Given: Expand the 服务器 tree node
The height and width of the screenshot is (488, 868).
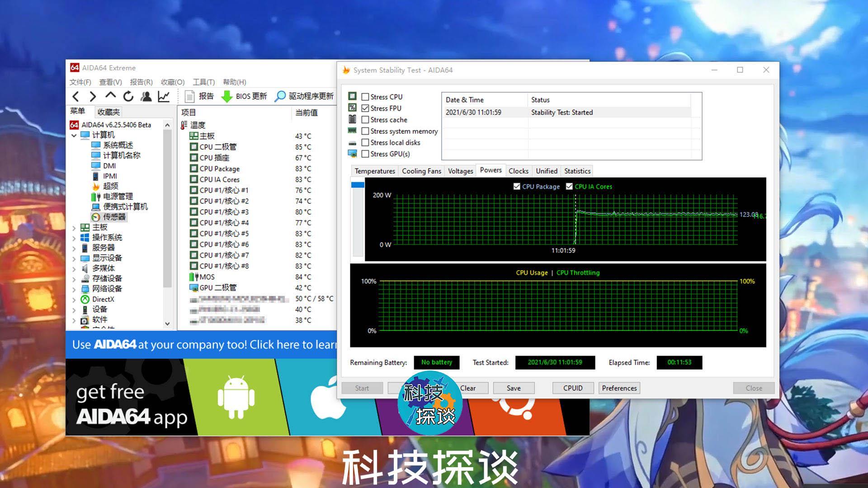Looking at the screenshot, I should click(74, 249).
